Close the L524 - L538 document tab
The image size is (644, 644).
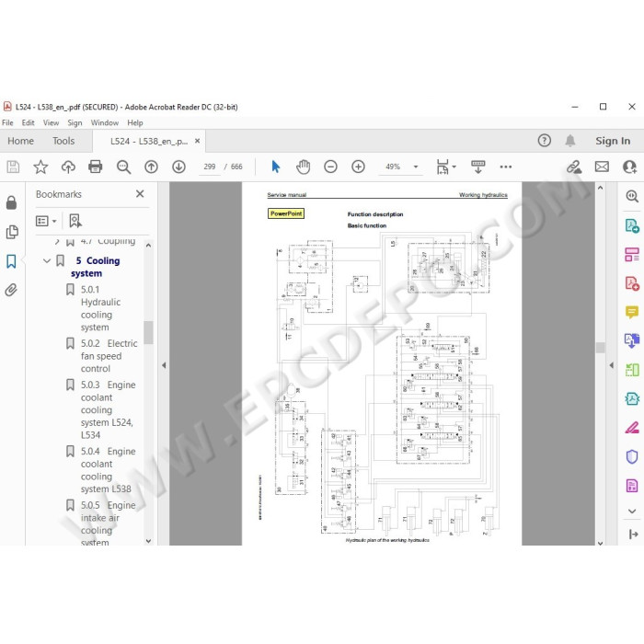(x=197, y=141)
